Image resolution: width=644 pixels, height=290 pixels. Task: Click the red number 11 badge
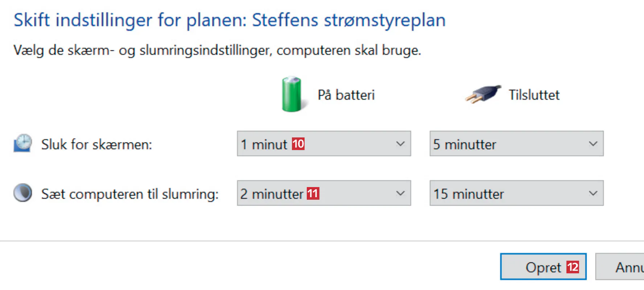point(313,193)
